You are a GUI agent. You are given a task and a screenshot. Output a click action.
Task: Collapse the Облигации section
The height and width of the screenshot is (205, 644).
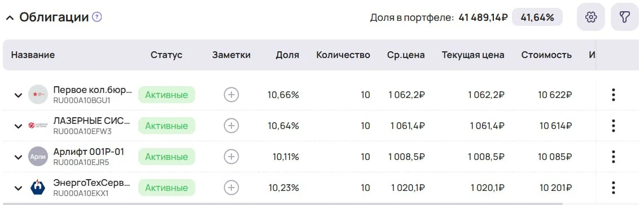(x=10, y=17)
